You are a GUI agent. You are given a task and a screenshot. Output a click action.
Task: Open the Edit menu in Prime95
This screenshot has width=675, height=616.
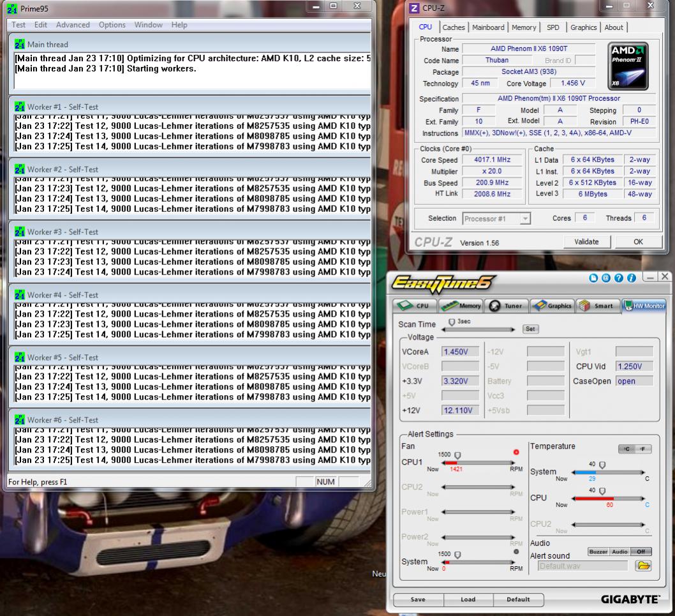pyautogui.click(x=41, y=24)
